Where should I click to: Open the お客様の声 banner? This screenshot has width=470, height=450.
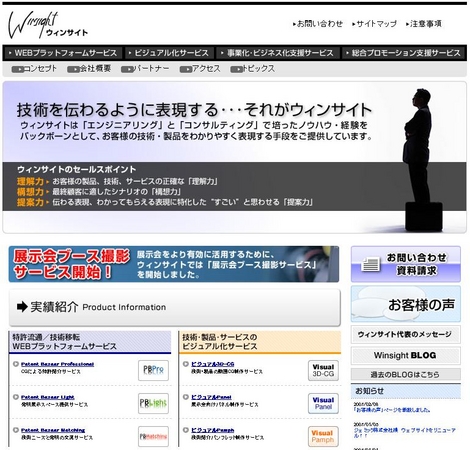(x=406, y=304)
